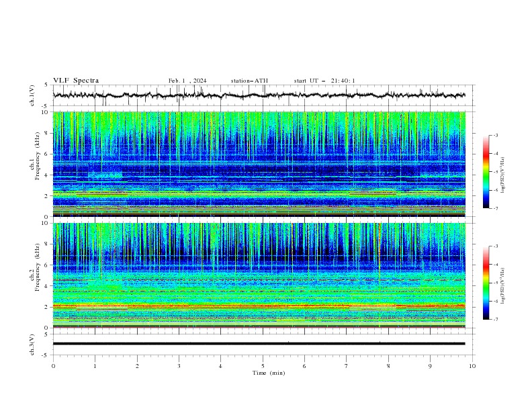Click the '-7' label on lower colorbar
The height and width of the screenshot is (411, 532).
(495, 319)
